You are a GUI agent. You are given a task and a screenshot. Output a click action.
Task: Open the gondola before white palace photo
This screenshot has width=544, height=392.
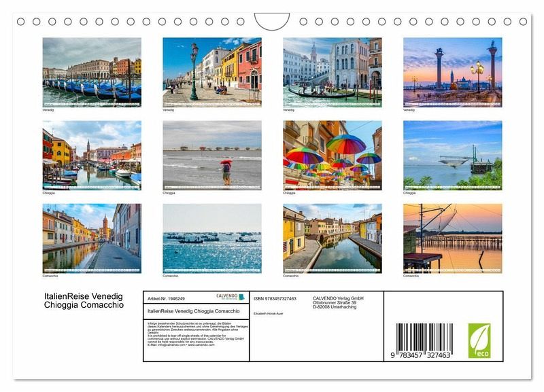click(x=332, y=71)
